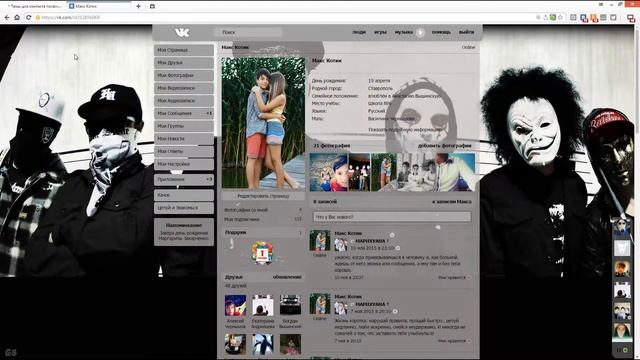Open Мои Сообщения with the +1 counter

[x=184, y=113]
